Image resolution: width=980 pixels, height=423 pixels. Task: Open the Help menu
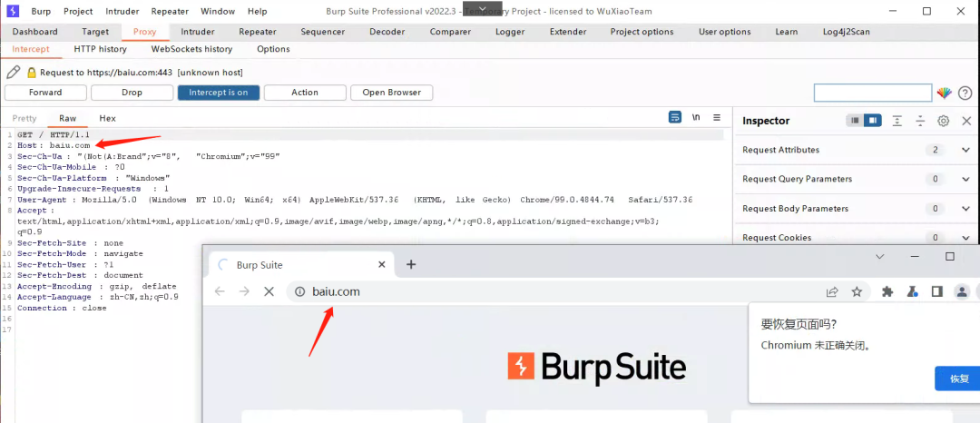(258, 11)
